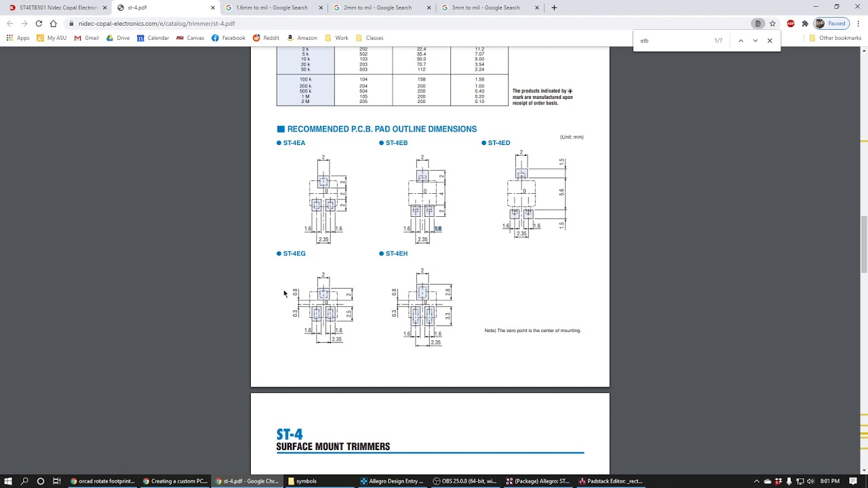Switch to OBS 25.0.8 taskbar window

click(x=465, y=481)
